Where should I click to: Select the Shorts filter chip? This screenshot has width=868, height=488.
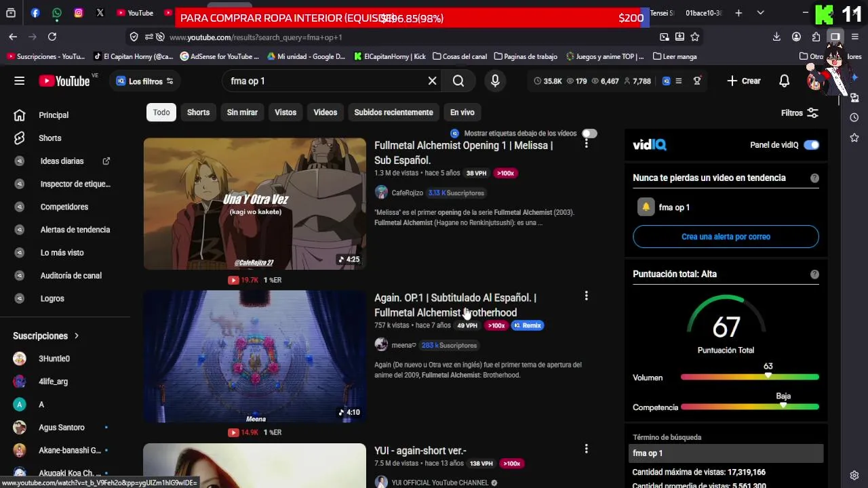pyautogui.click(x=198, y=113)
